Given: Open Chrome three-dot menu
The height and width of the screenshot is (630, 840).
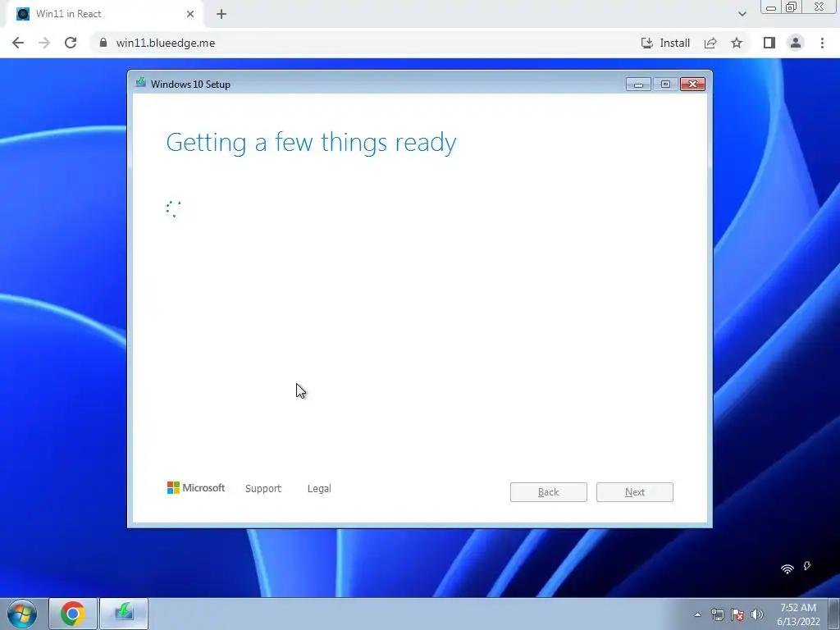Looking at the screenshot, I should click(822, 43).
